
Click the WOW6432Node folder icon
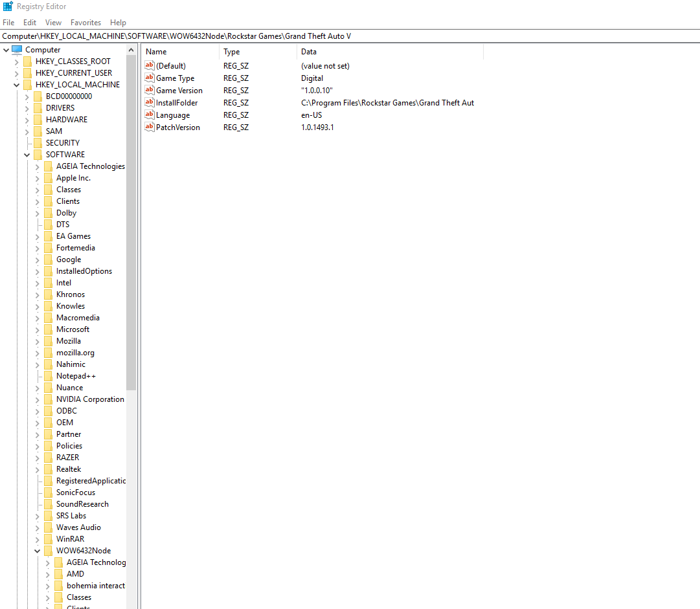[x=48, y=551]
